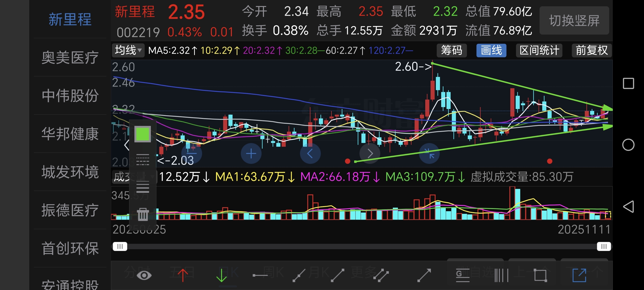Viewport: 644px width, 290px height.
Task: Delete drawing with the trash icon
Action: [x=143, y=215]
